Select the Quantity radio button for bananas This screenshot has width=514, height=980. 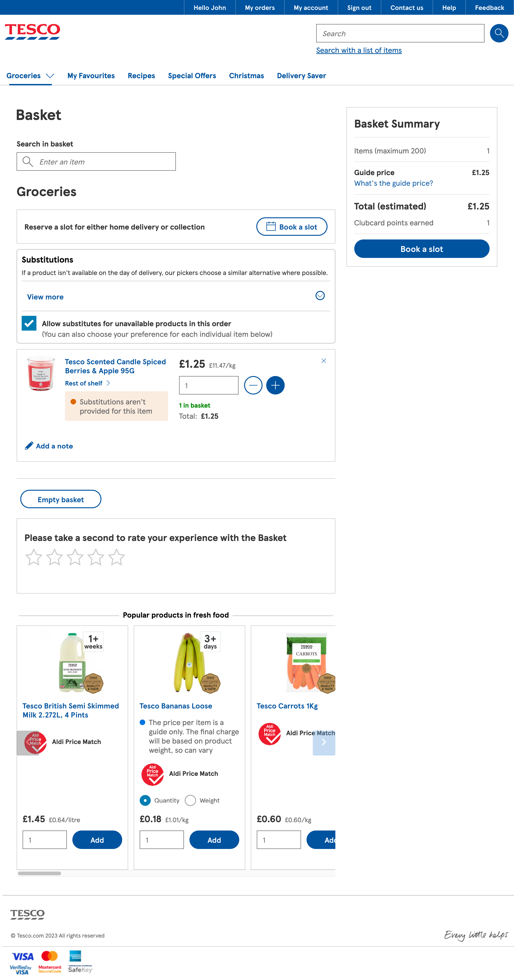pos(145,801)
